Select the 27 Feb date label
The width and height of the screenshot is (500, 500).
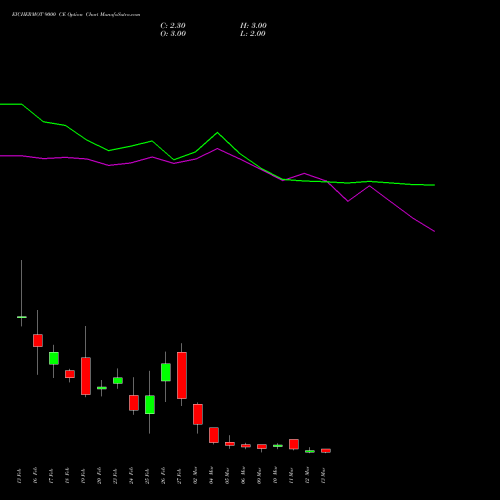179,475
